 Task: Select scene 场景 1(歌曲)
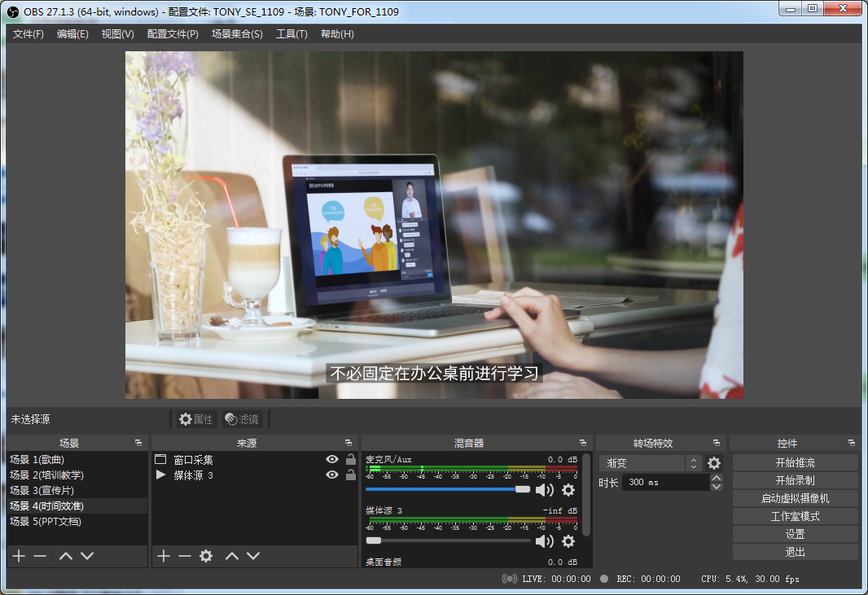coord(77,459)
